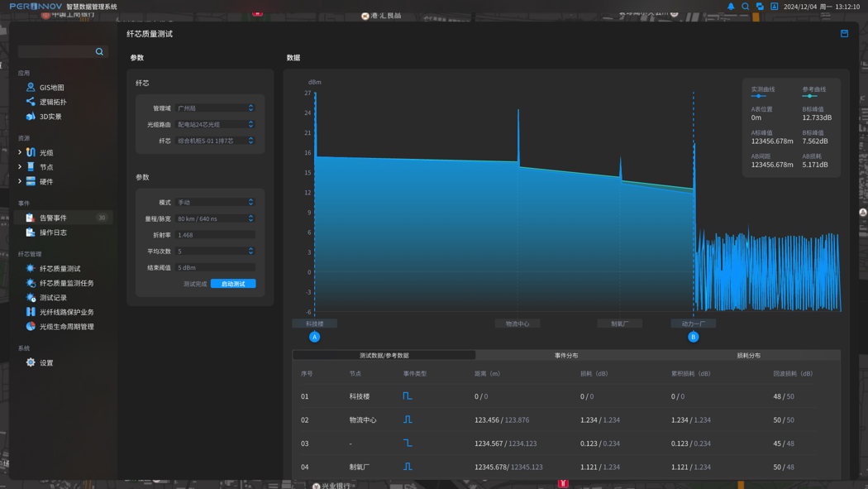Click the 折射率 input field
868x489 pixels.
pyautogui.click(x=215, y=235)
